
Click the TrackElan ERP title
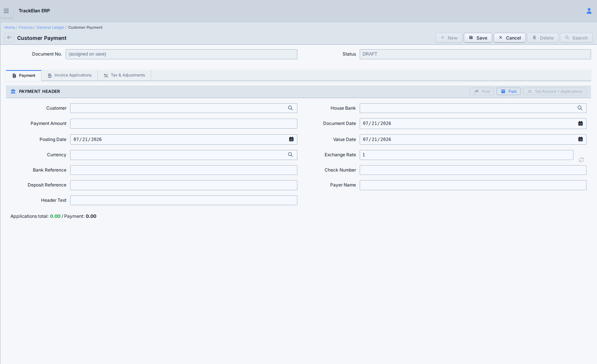pos(34,11)
